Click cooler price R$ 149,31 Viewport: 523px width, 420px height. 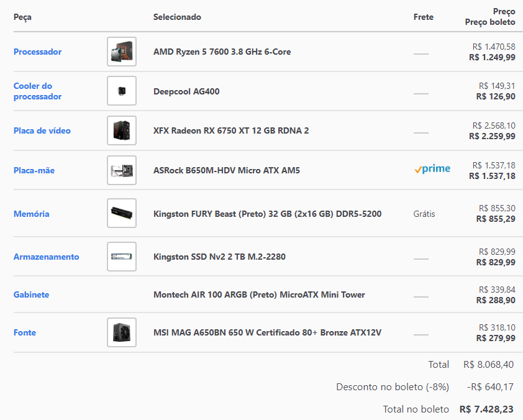tap(497, 86)
